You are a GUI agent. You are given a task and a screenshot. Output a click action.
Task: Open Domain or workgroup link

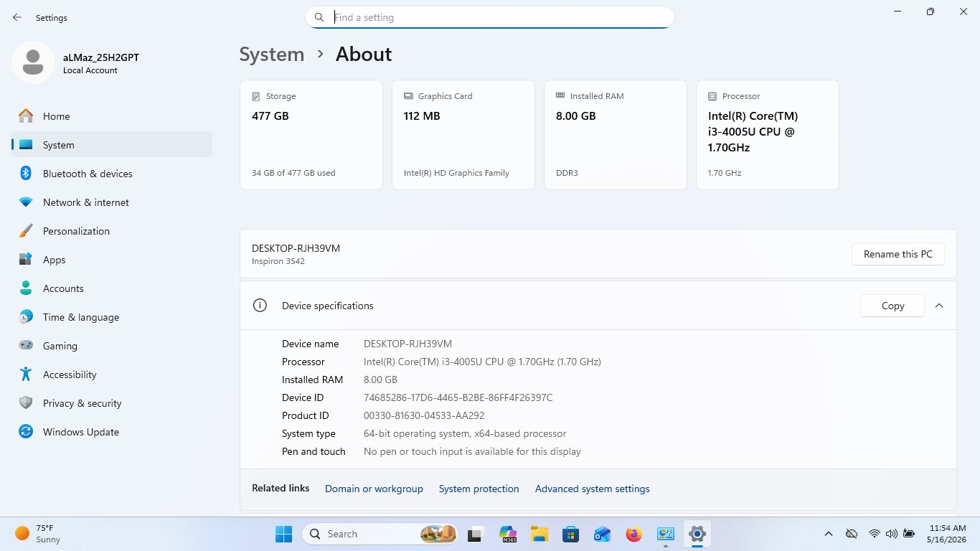(x=374, y=489)
